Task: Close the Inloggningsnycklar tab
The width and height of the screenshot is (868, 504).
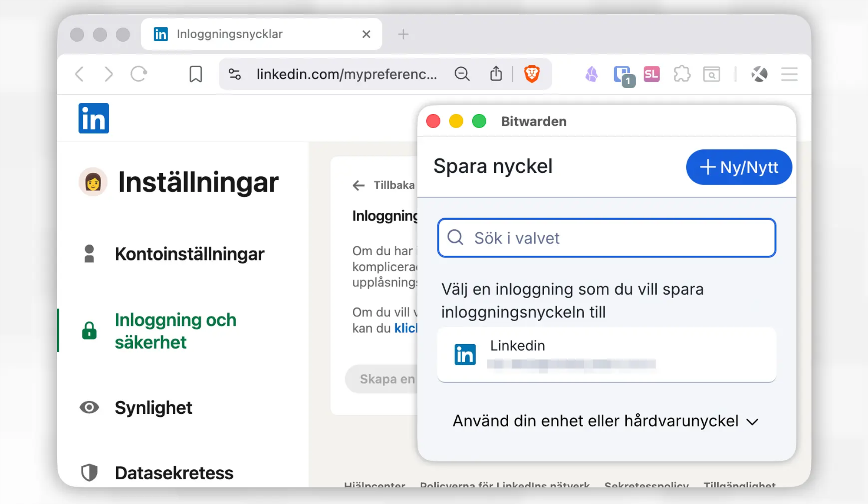Action: (366, 34)
